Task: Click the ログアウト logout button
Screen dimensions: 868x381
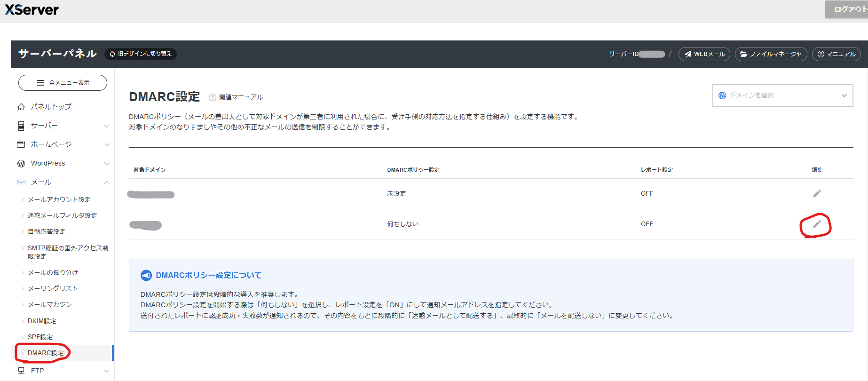Action: point(848,9)
